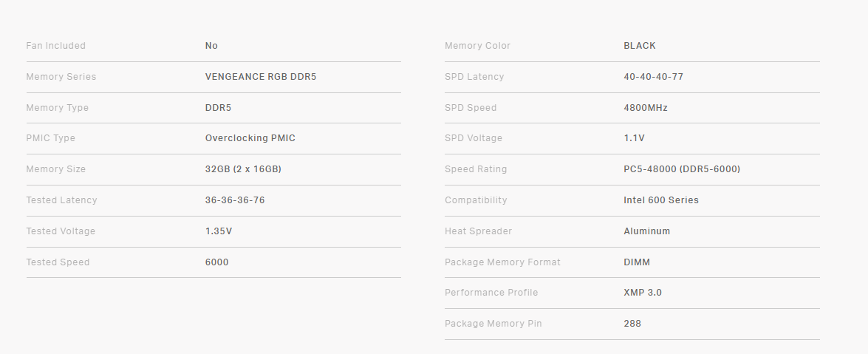Image resolution: width=868 pixels, height=354 pixels.
Task: Click the 4800MHz SPD speed value
Action: [646, 108]
